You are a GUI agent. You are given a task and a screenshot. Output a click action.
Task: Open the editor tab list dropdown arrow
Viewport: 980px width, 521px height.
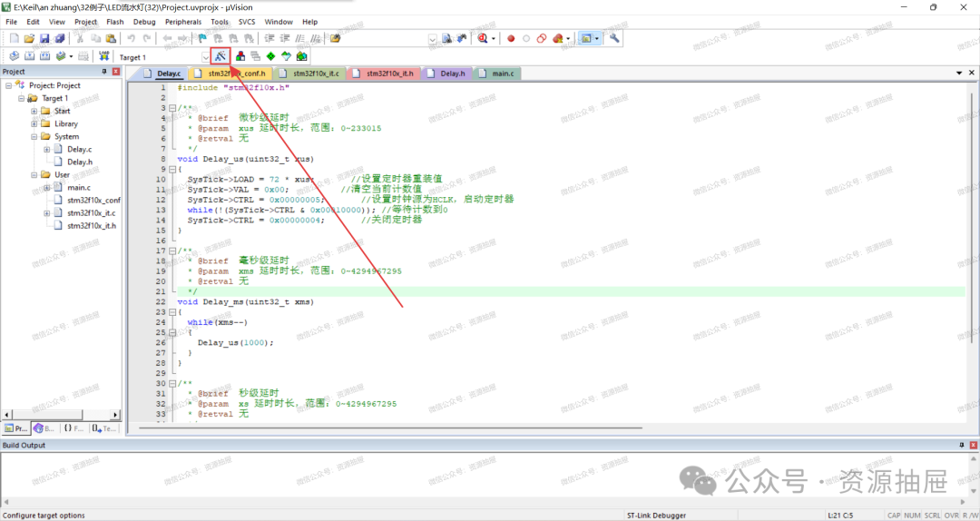959,74
